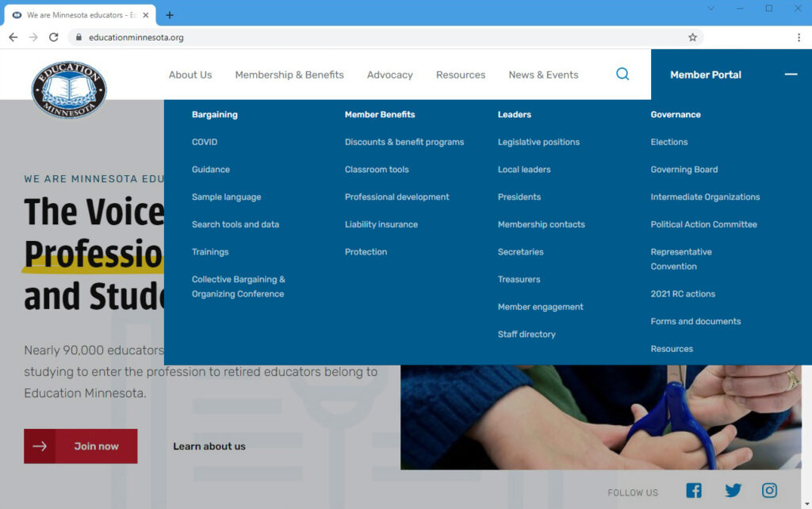The image size is (812, 509).
Task: Go to Secretaries link
Action: 520,251
